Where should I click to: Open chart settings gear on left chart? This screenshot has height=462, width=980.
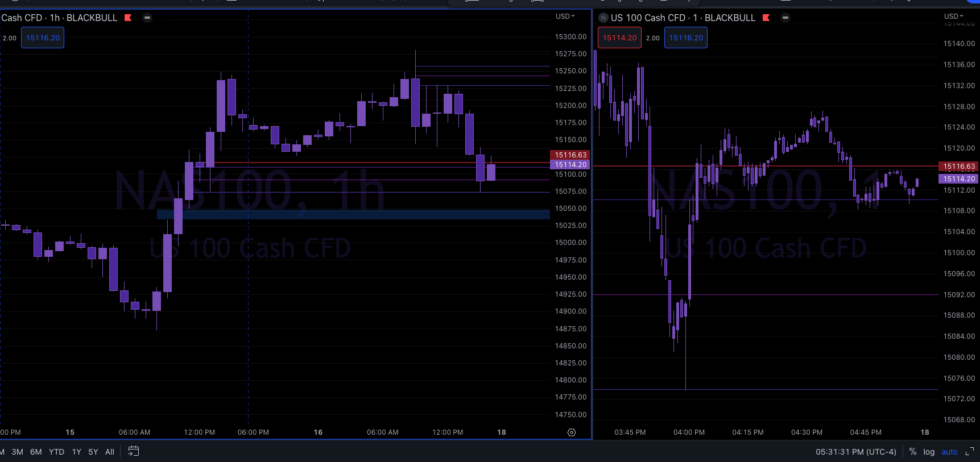(572, 432)
